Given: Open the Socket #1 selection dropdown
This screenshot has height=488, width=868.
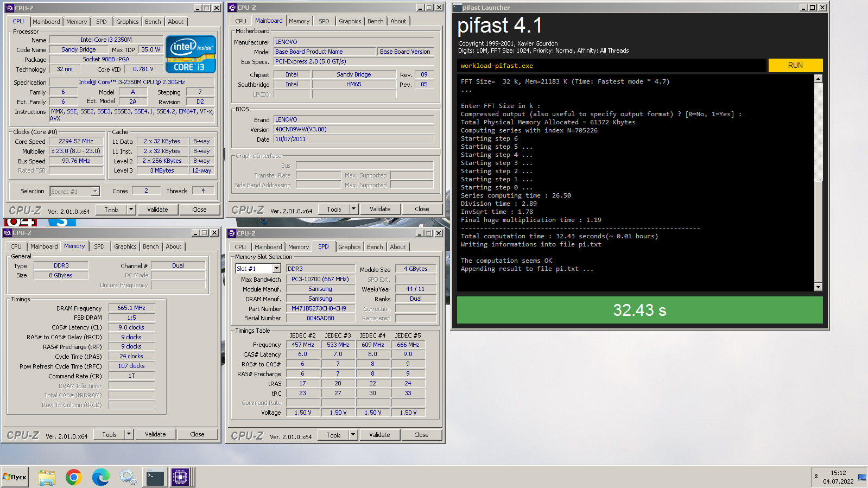Looking at the screenshot, I should pos(96,191).
